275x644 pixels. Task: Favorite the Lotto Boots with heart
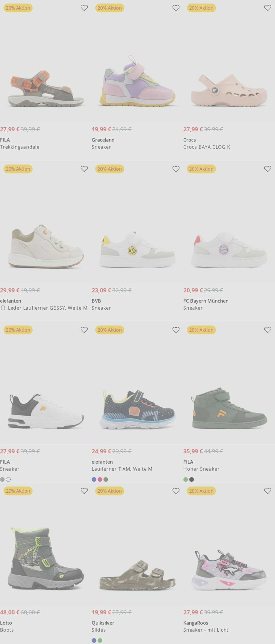[x=84, y=491]
